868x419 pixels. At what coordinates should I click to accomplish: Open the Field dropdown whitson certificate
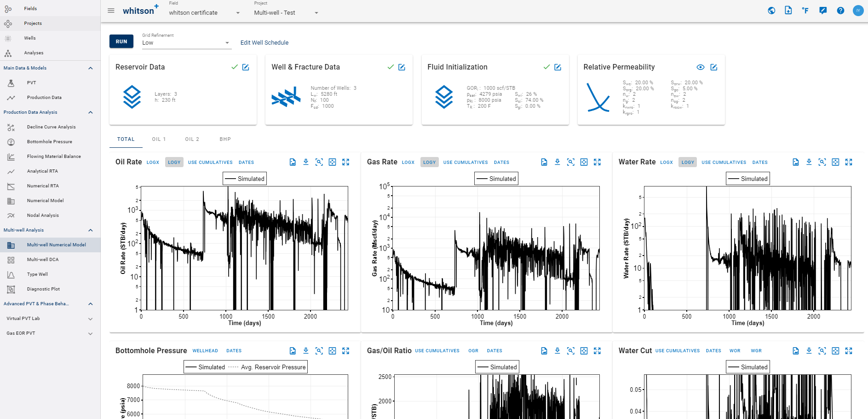pos(204,12)
